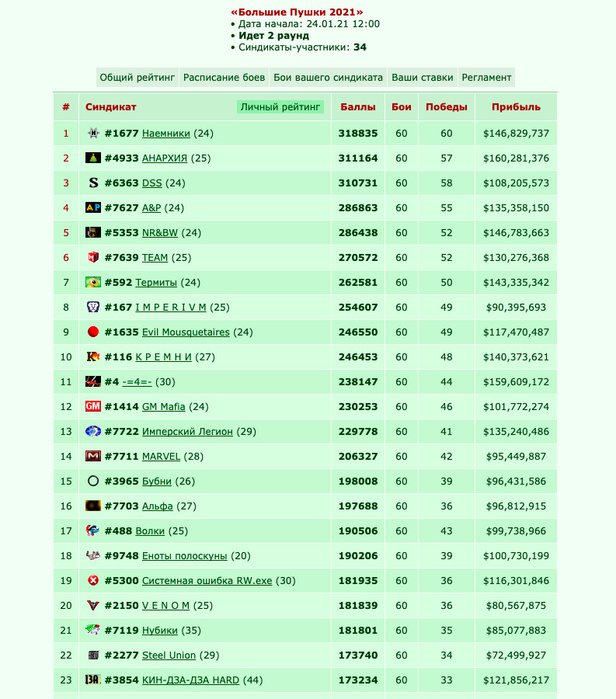Open the Steel Union syndicate link
Image resolution: width=616 pixels, height=699 pixels.
tap(169, 656)
